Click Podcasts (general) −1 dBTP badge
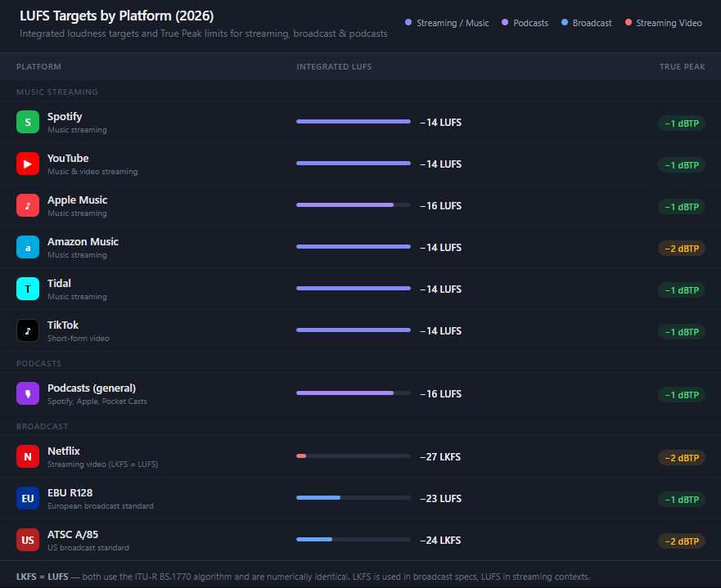 pyautogui.click(x=682, y=395)
